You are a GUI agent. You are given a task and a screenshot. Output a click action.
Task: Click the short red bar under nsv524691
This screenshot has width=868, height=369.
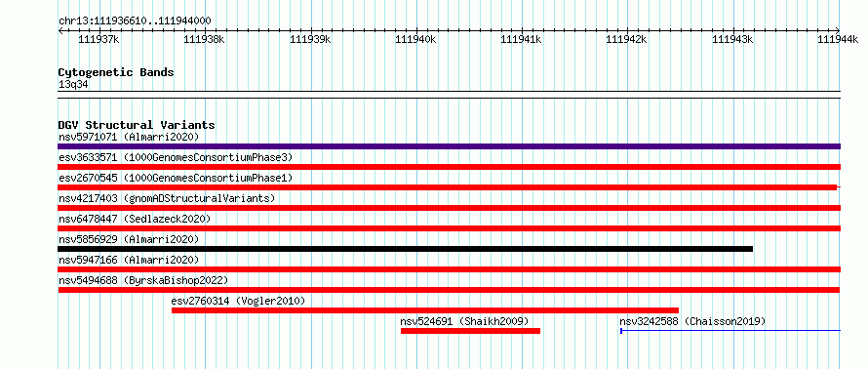click(470, 331)
